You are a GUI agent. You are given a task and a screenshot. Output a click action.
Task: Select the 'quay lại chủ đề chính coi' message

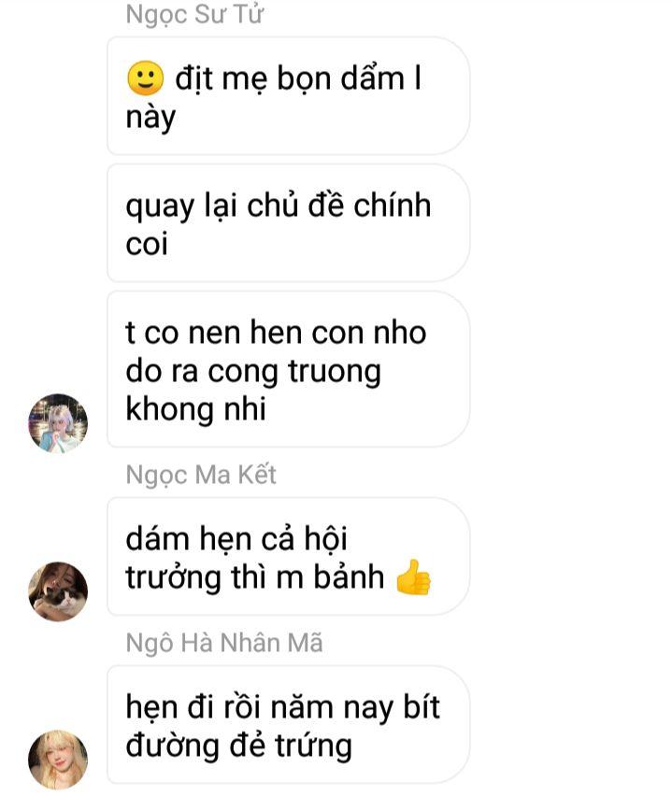click(288, 223)
